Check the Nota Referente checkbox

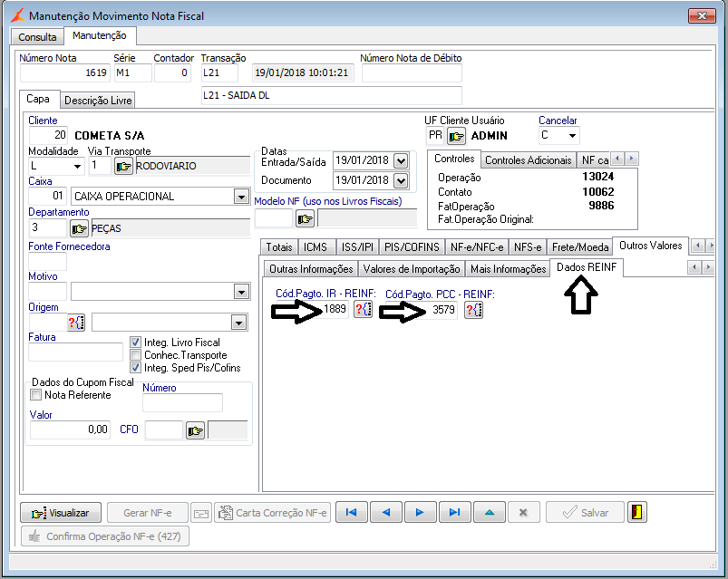click(36, 395)
